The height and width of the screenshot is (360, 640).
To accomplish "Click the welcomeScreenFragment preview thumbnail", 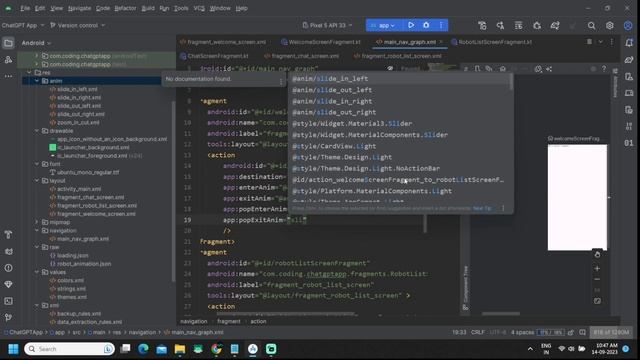I will coord(577,197).
